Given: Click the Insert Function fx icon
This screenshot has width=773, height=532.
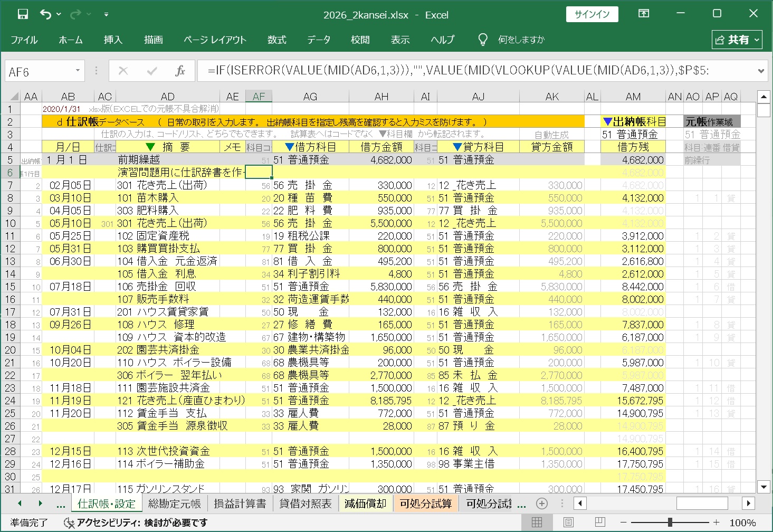Looking at the screenshot, I should pyautogui.click(x=180, y=71).
